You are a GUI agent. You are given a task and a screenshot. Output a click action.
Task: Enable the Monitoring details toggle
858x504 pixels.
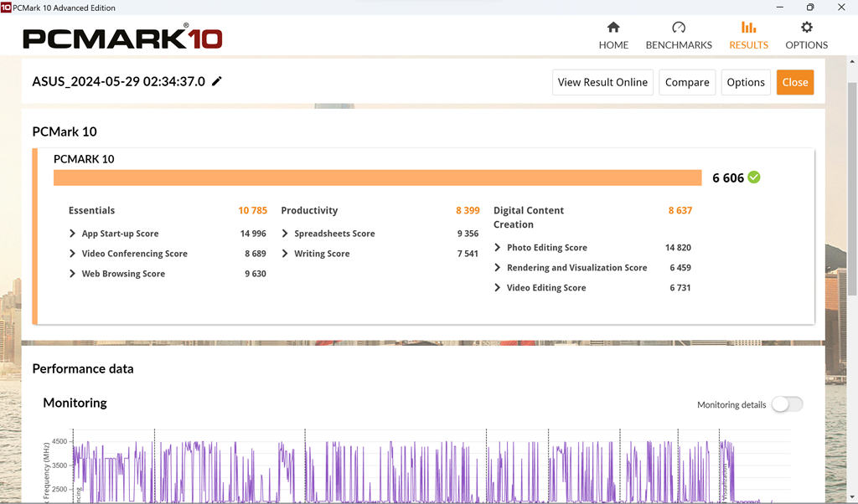(787, 404)
